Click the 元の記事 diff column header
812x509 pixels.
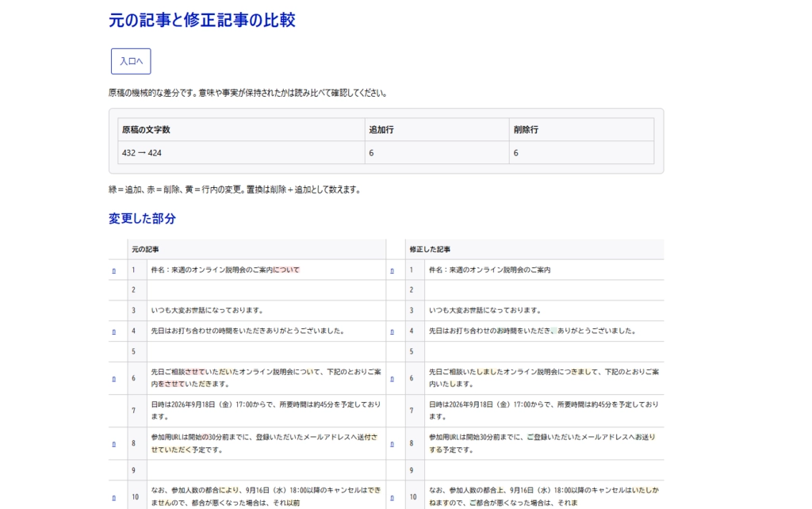[x=257, y=249]
